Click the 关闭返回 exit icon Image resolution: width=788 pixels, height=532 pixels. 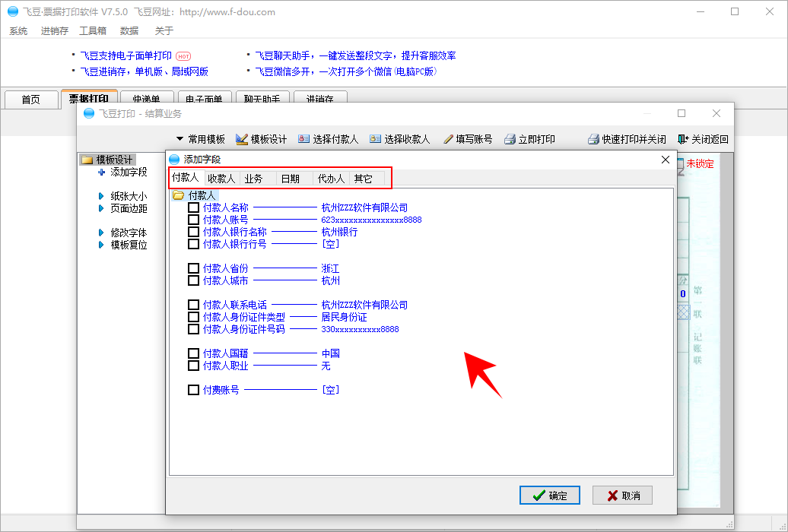point(683,139)
